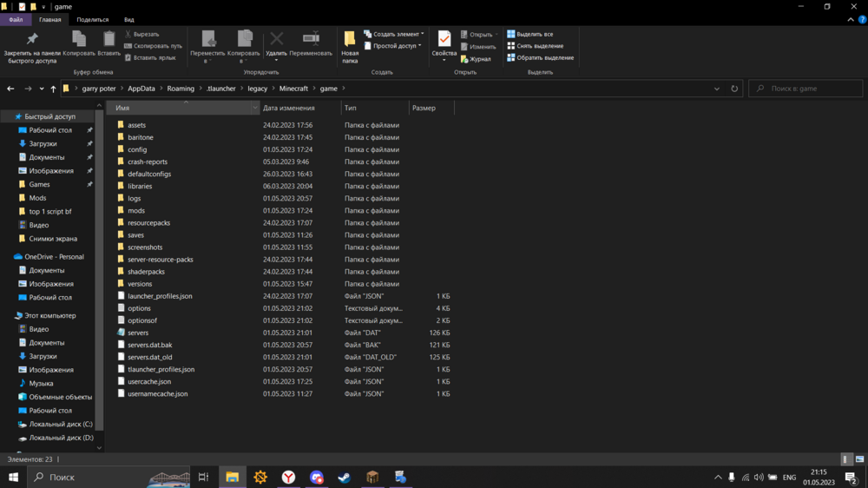The height and width of the screenshot is (488, 868).
Task: Open the Windows Start menu
Action: point(13,477)
